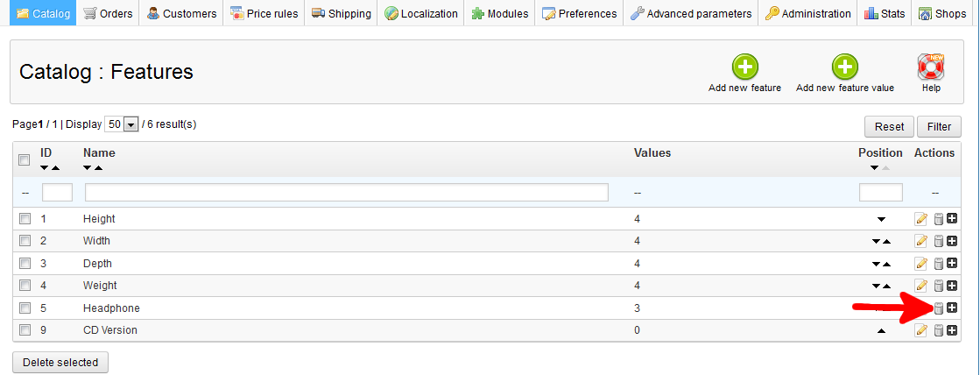Toggle the select-all checkbox in table header
Viewport: 980px width, 375px height.
[25, 159]
